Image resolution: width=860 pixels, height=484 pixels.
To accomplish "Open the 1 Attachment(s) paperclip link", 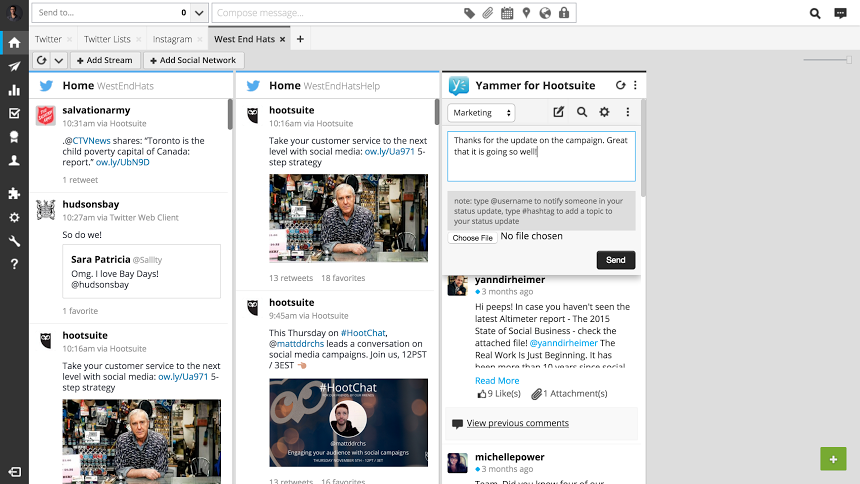I will 569,393.
